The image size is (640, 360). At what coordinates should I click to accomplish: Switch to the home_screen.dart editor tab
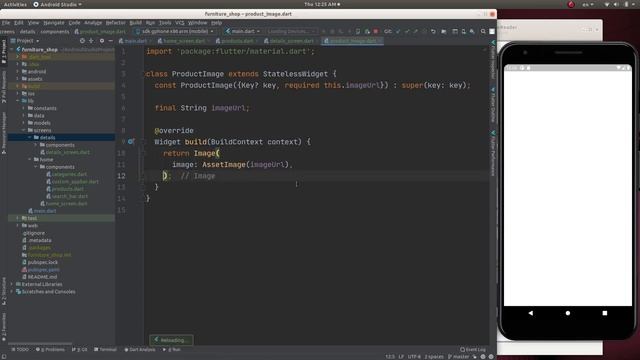pyautogui.click(x=184, y=41)
